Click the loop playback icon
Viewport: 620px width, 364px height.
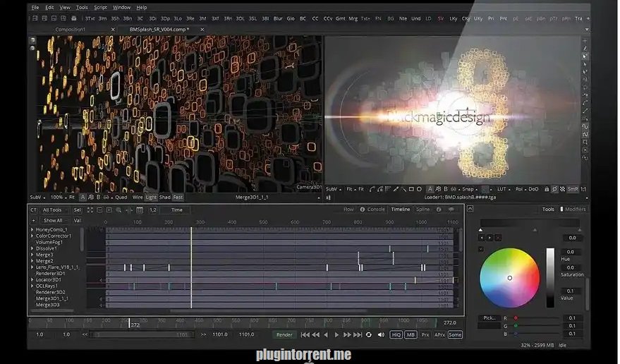click(368, 334)
